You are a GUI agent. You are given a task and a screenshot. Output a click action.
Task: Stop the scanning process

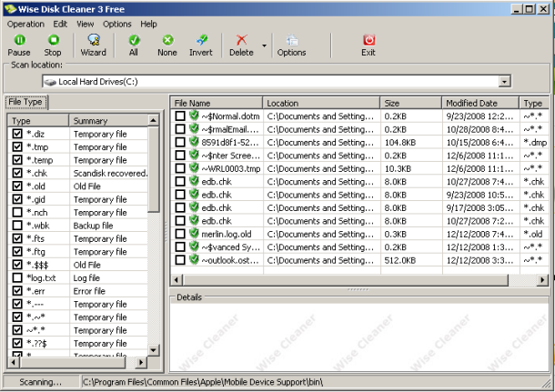(x=53, y=45)
